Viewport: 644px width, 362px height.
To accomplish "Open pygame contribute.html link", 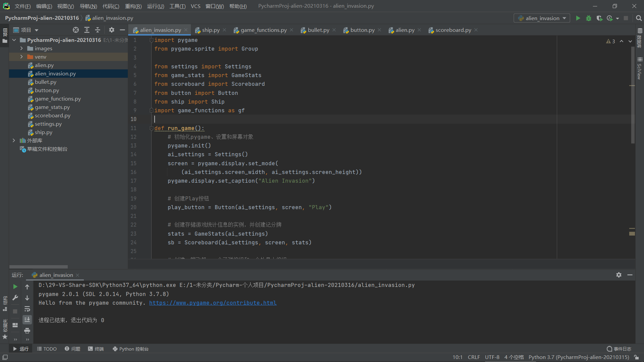I will tap(213, 303).
